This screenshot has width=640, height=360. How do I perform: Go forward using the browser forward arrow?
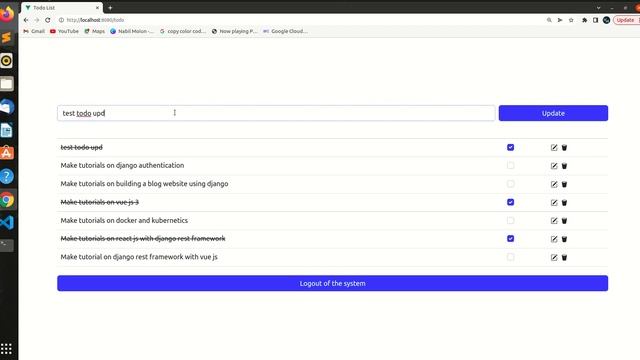(x=37, y=20)
